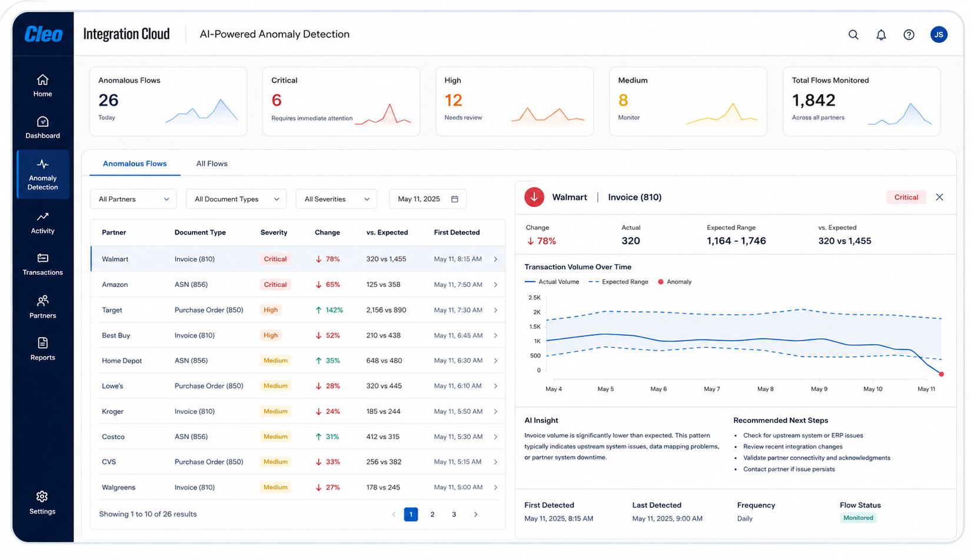Viewport: 972px width, 560px height.
Task: Open Reports in sidebar
Action: point(42,349)
